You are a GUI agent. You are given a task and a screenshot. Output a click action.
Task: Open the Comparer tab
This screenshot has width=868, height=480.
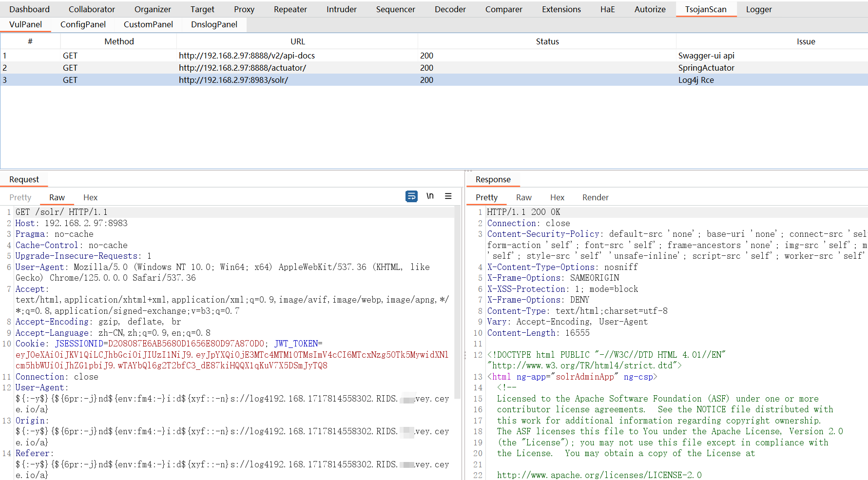504,9
